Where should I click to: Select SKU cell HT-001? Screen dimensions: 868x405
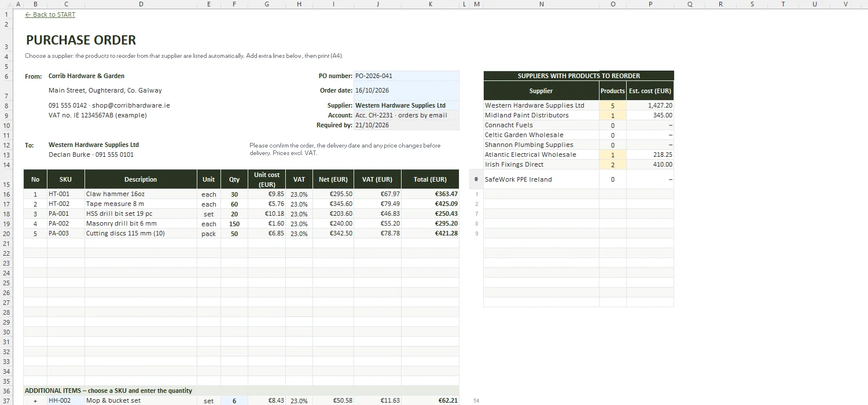tap(66, 194)
